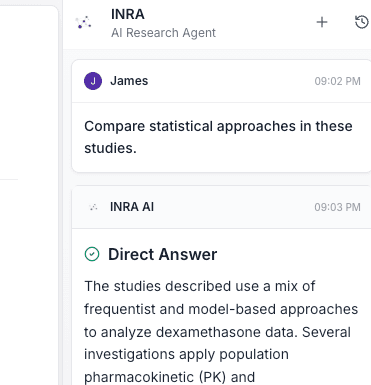Click the James sender name
The image size is (371, 385).
(129, 81)
